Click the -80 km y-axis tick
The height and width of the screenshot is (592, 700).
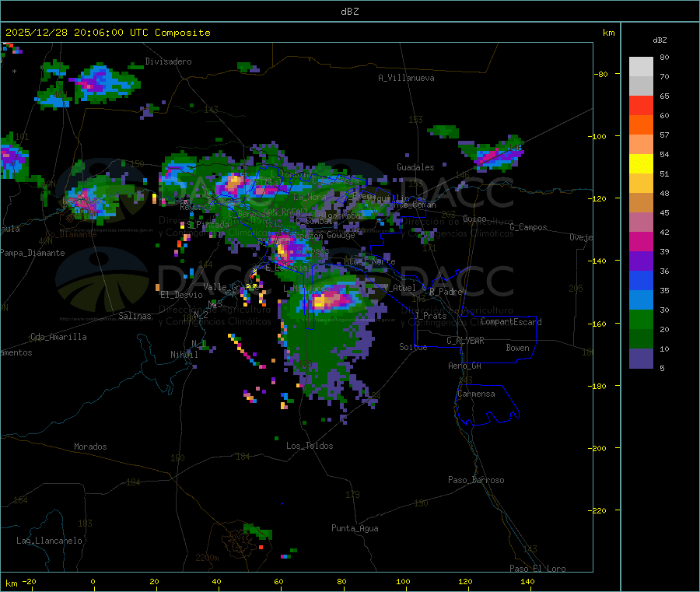[601, 74]
